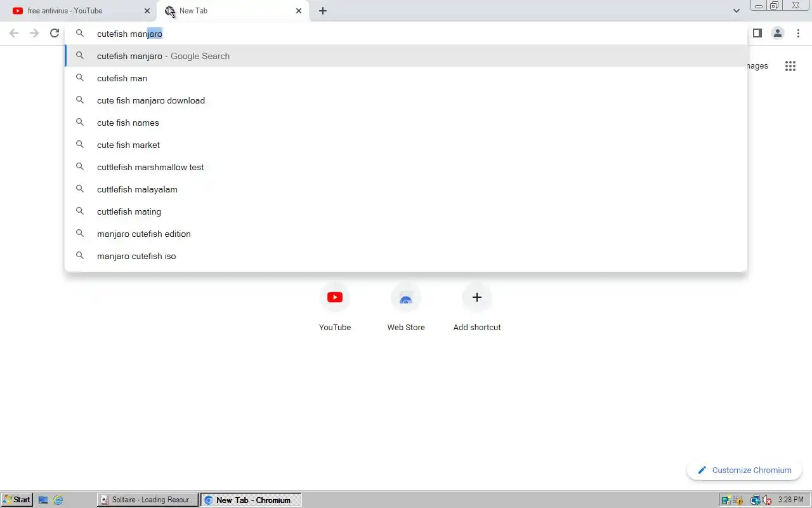Click the muted volume tray icon
The image size is (812, 508).
pyautogui.click(x=766, y=500)
